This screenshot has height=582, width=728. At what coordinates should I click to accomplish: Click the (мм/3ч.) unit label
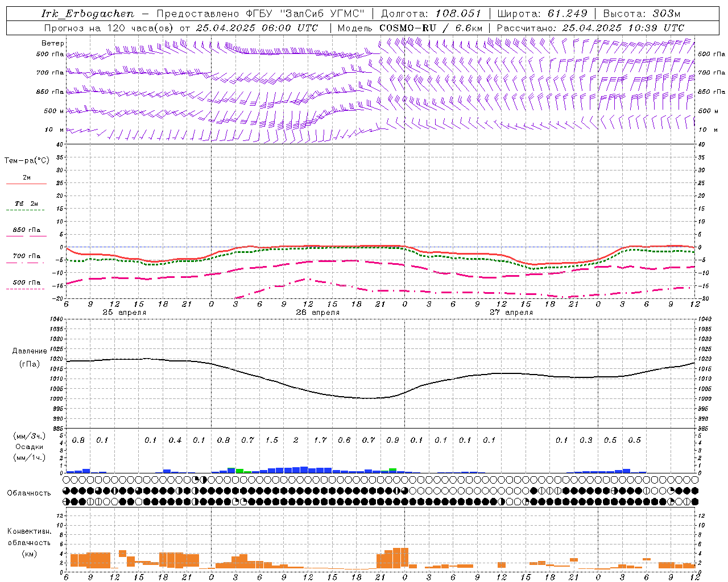tap(30, 436)
